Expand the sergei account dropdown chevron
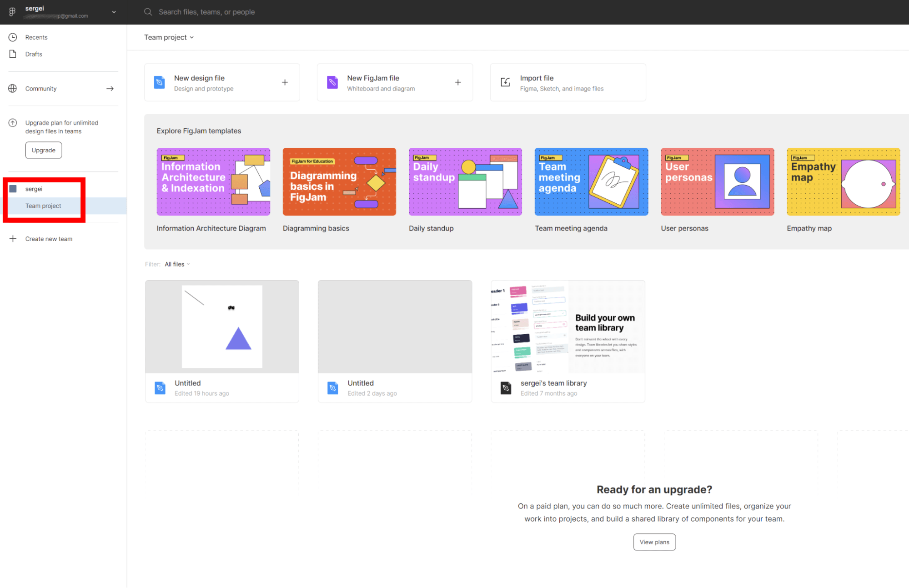The image size is (909, 588). pyautogui.click(x=114, y=12)
